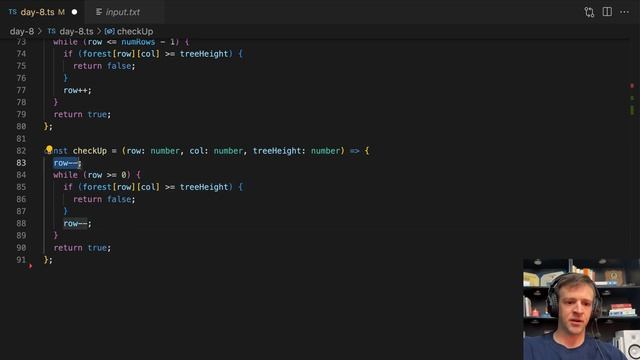Viewport: 640px width, 360px height.
Task: Click 'return false;' on line 75
Action: pyautogui.click(x=104, y=66)
